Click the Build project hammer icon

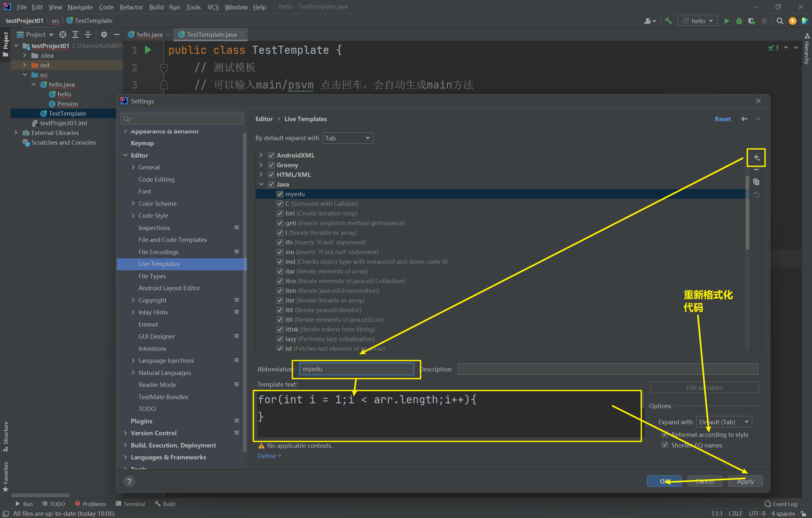pos(668,21)
